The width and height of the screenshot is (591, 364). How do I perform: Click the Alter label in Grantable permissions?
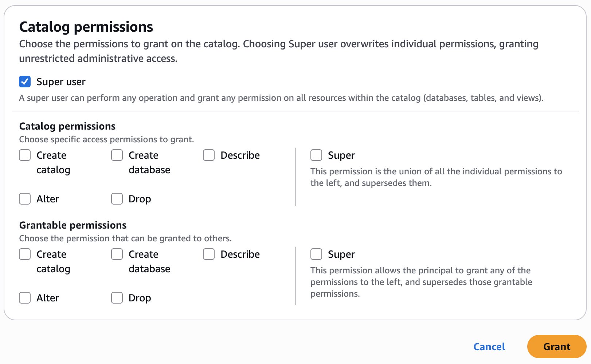[48, 298]
